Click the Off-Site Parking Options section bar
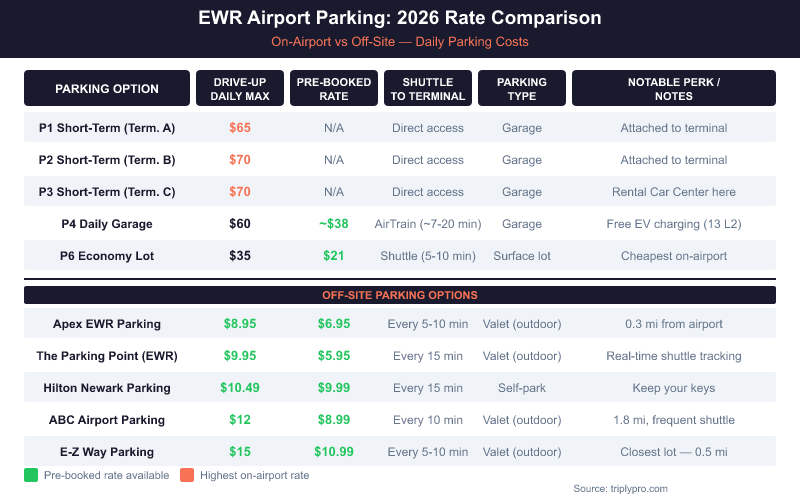This screenshot has width=800, height=500. coord(400,295)
